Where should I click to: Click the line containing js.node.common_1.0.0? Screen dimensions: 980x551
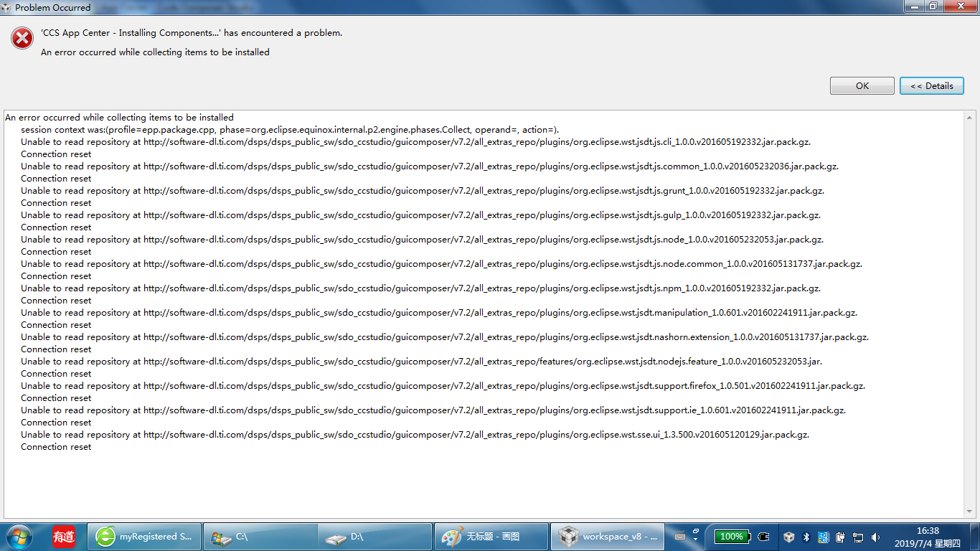(x=442, y=264)
